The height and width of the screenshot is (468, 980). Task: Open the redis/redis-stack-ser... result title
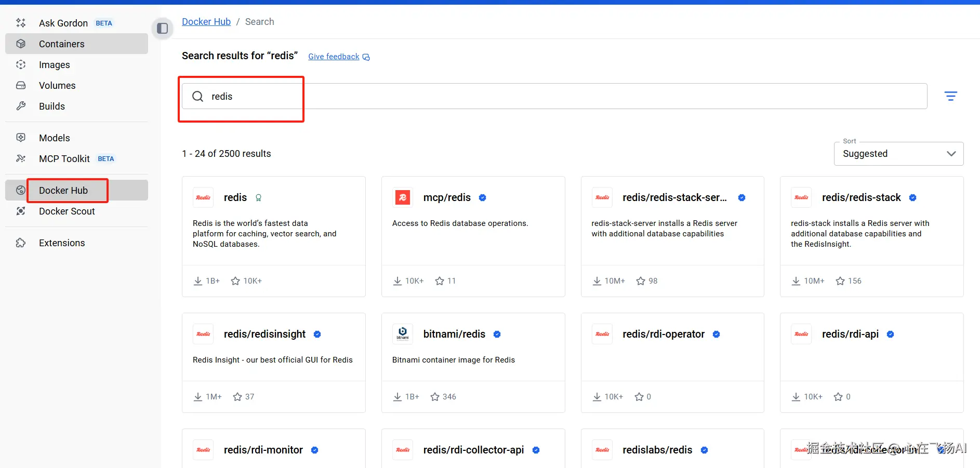click(674, 197)
